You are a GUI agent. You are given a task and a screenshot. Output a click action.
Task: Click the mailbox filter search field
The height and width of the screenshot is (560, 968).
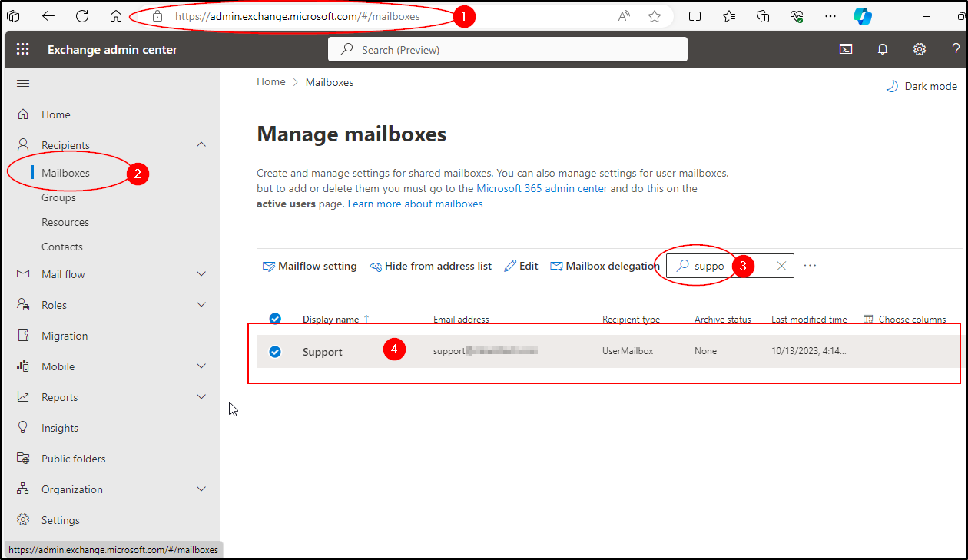[730, 266]
